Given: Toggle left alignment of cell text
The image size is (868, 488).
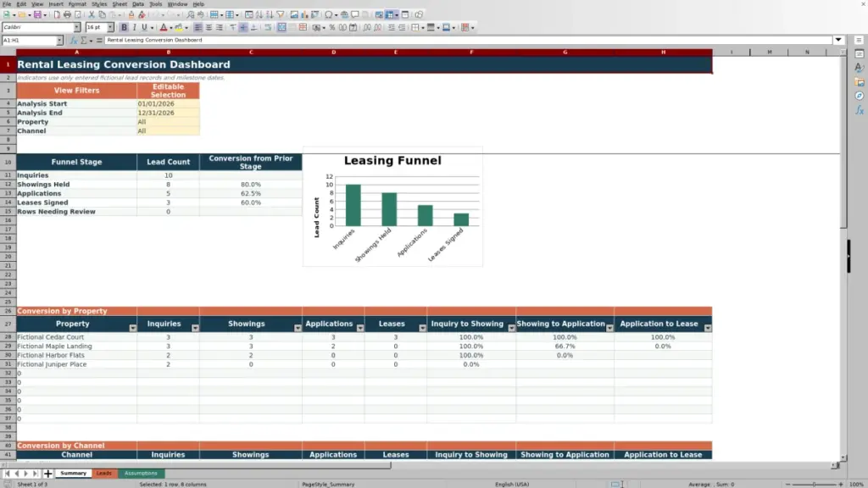Looking at the screenshot, I should click(x=198, y=27).
